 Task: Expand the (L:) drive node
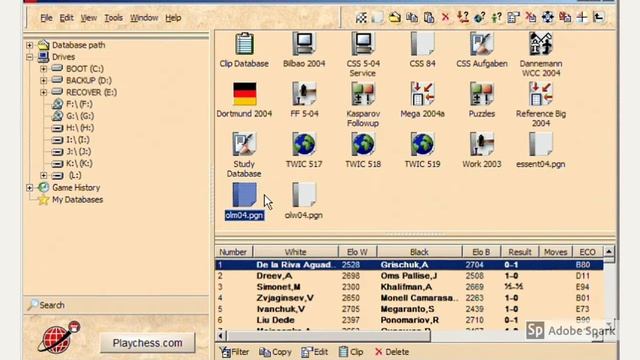pyautogui.click(x=43, y=175)
